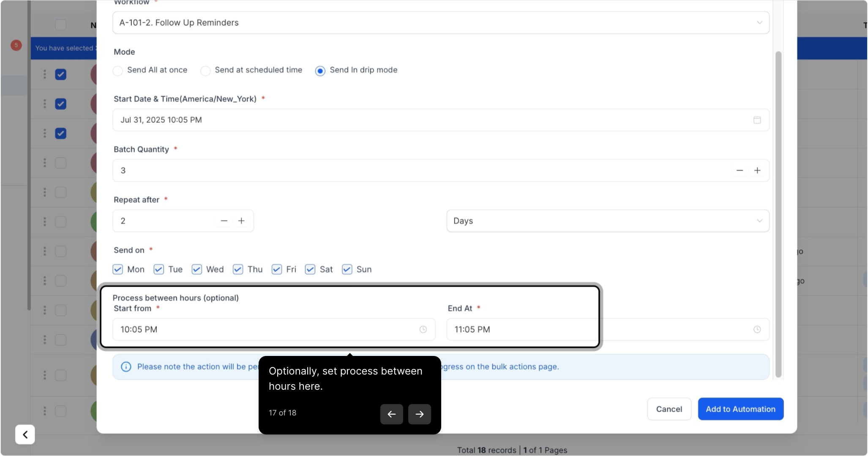Go to next tour step arrow

click(419, 414)
